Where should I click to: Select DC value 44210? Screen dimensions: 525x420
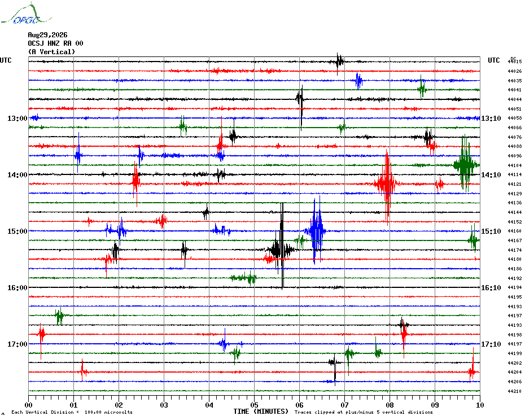(x=515, y=391)
